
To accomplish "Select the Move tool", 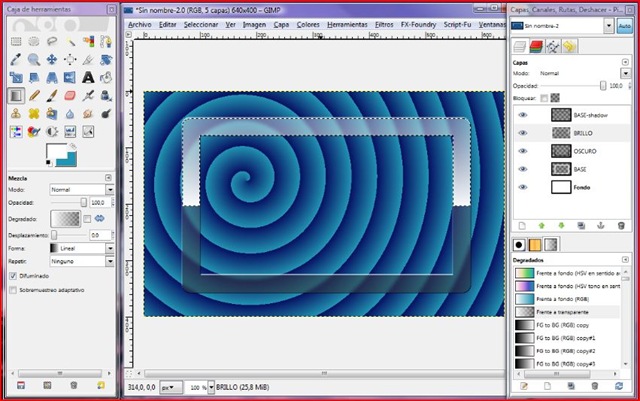I will [x=52, y=60].
